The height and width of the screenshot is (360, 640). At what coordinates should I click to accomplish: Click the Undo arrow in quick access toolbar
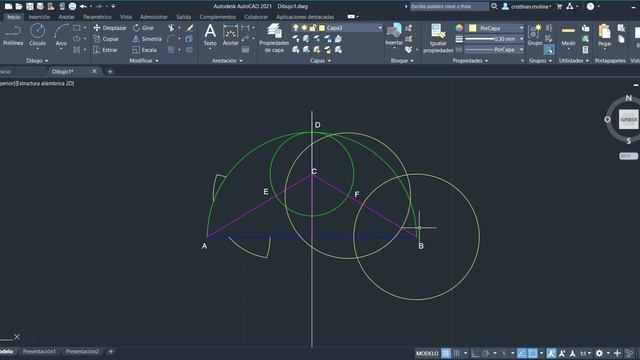point(83,6)
